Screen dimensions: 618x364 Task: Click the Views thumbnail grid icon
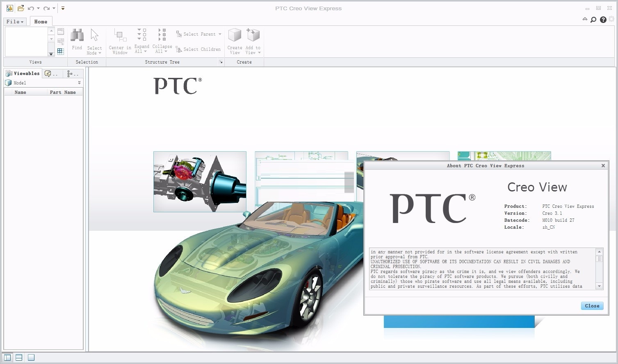[60, 51]
